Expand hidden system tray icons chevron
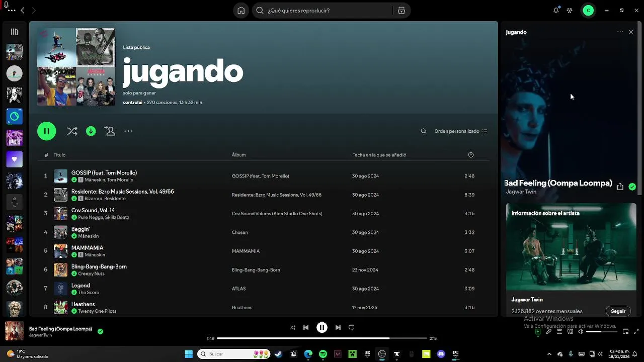The image size is (644, 362). click(549, 354)
